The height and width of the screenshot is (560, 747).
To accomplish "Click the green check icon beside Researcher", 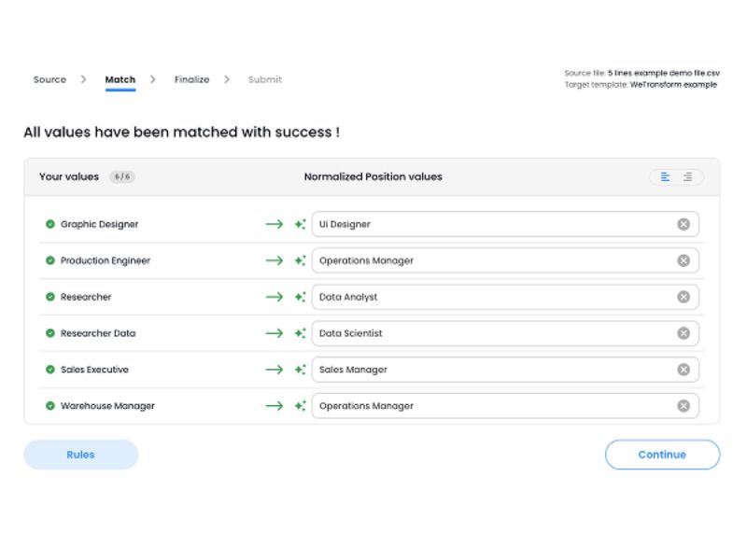I will 50,297.
